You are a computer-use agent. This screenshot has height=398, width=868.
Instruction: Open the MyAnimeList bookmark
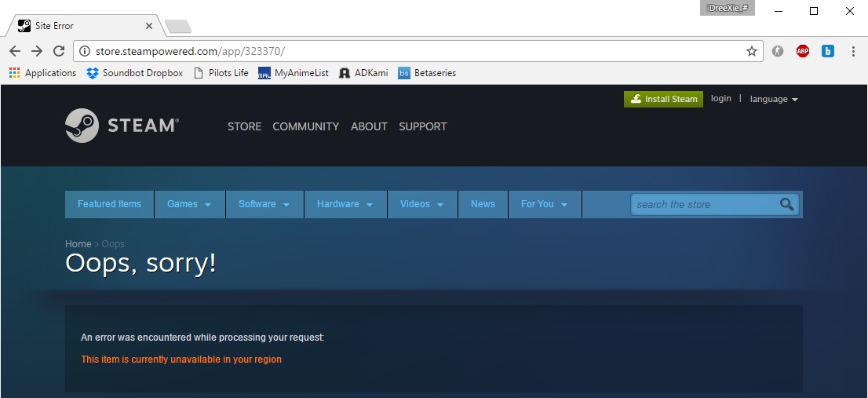(294, 72)
